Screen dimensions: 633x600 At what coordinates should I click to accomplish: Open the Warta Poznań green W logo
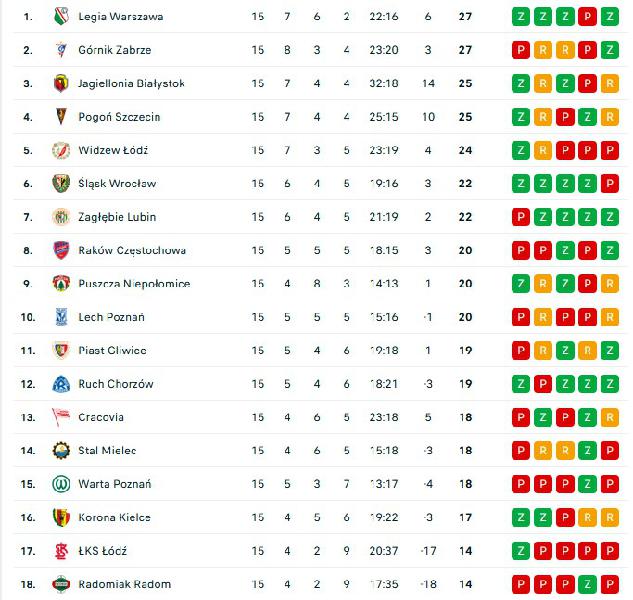pyautogui.click(x=60, y=484)
